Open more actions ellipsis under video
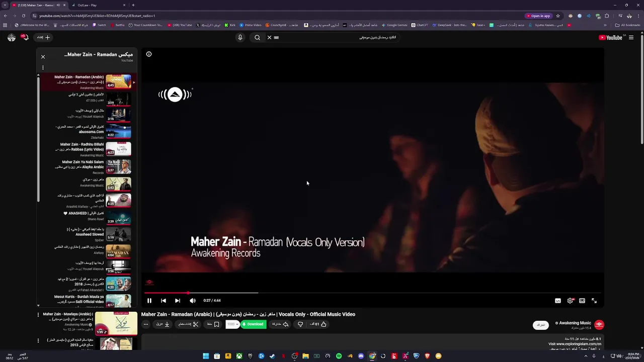The width and height of the screenshot is (644, 362). click(146, 324)
